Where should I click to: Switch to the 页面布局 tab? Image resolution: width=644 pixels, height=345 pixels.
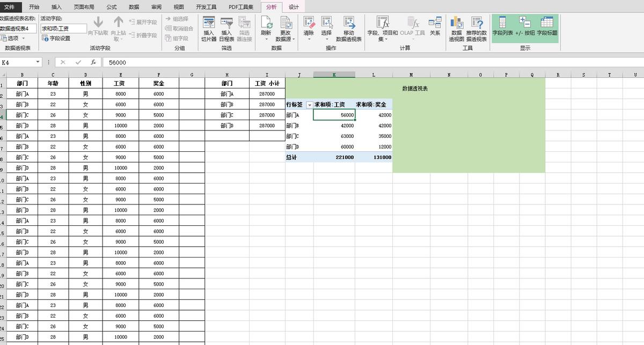84,7
